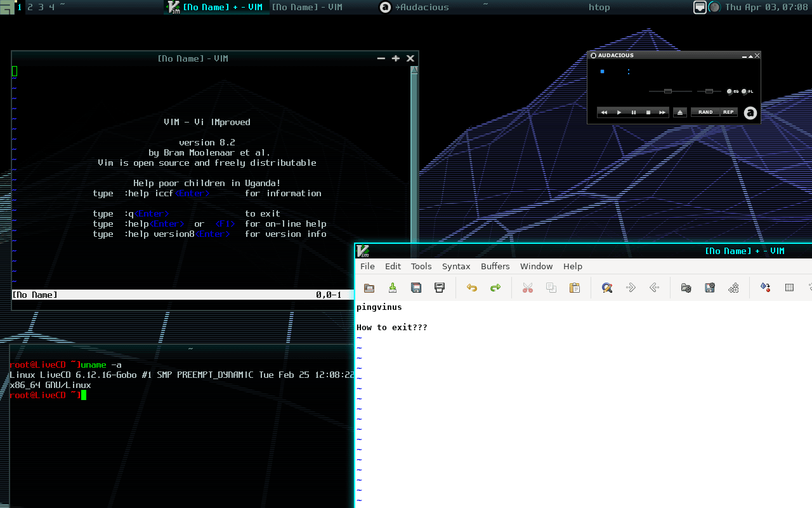Click the Vim logo in gVim title bar
The image size is (812, 508).
click(363, 251)
